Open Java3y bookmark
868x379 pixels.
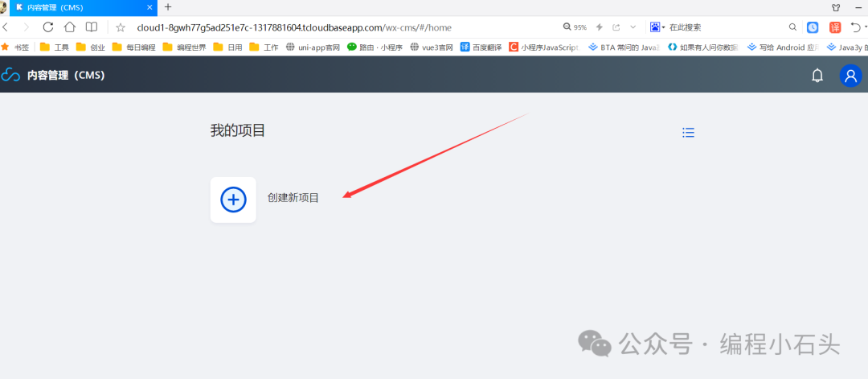847,47
